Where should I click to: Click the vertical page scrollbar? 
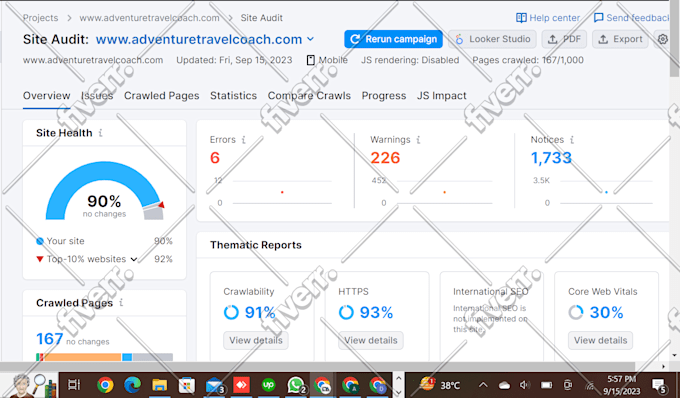674,39
